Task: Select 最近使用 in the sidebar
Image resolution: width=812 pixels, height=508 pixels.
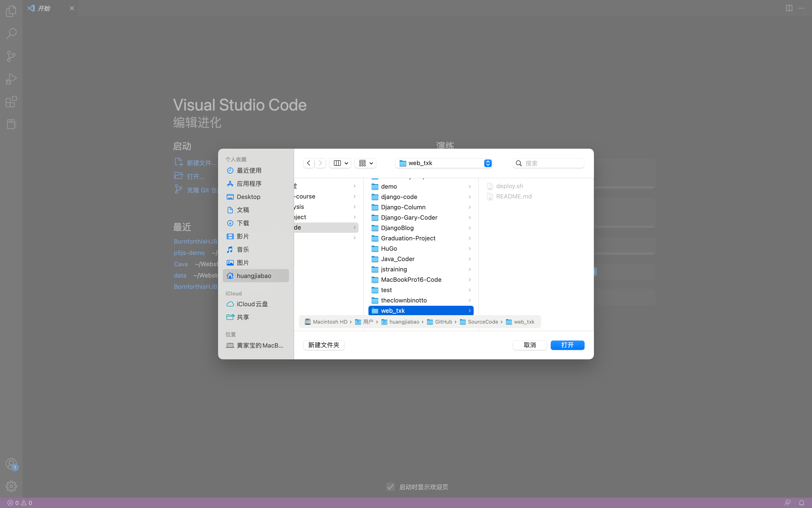Action: pos(256,171)
